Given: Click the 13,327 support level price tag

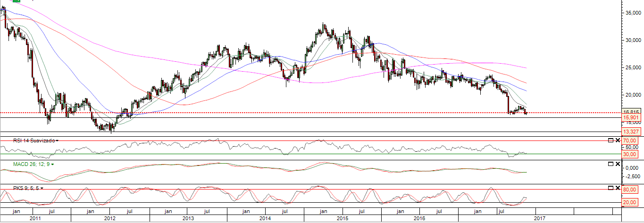Looking at the screenshot, I should tap(631, 132).
